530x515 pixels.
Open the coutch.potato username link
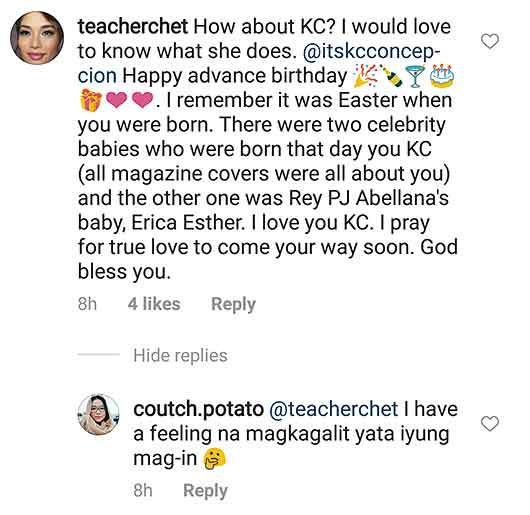pyautogui.click(x=198, y=409)
